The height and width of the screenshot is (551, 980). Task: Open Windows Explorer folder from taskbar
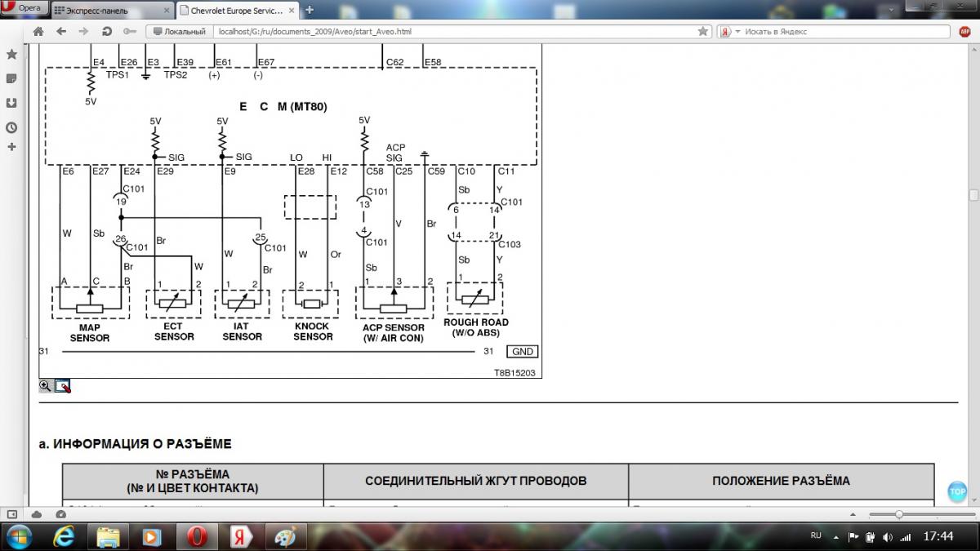(x=108, y=537)
